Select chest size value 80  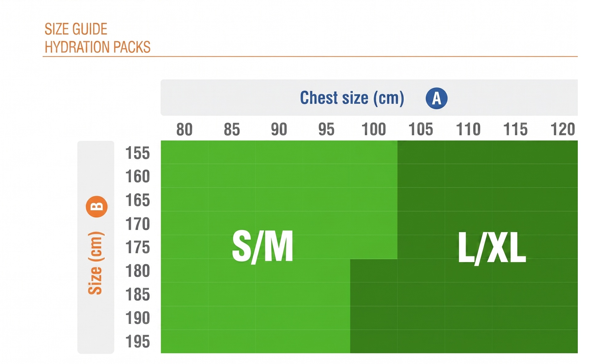point(184,129)
